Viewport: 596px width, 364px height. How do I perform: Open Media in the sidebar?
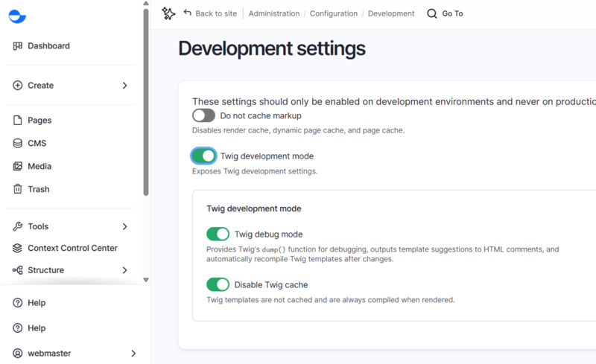click(39, 166)
